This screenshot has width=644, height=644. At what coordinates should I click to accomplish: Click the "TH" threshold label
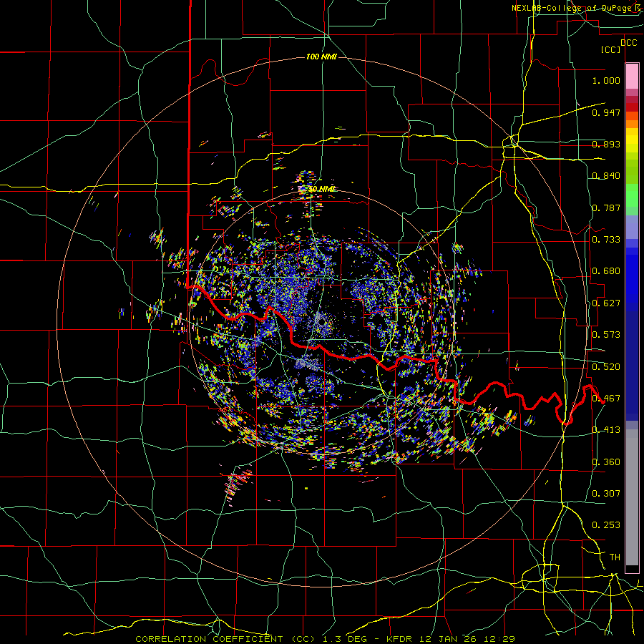click(615, 557)
